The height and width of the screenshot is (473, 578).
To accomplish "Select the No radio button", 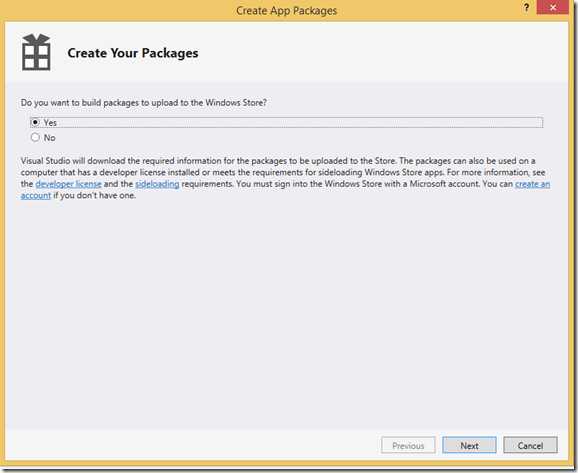I will tap(35, 138).
